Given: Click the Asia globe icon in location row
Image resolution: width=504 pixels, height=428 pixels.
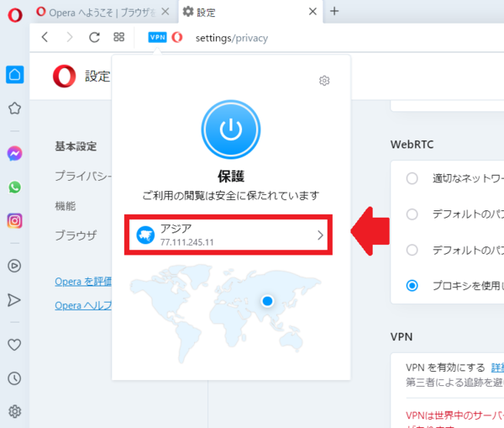Looking at the screenshot, I should [145, 235].
